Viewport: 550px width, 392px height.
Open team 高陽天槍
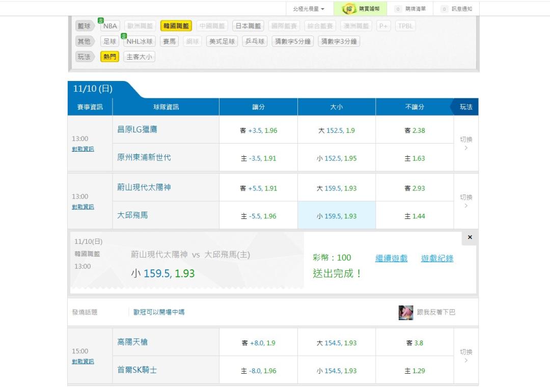[132, 342]
